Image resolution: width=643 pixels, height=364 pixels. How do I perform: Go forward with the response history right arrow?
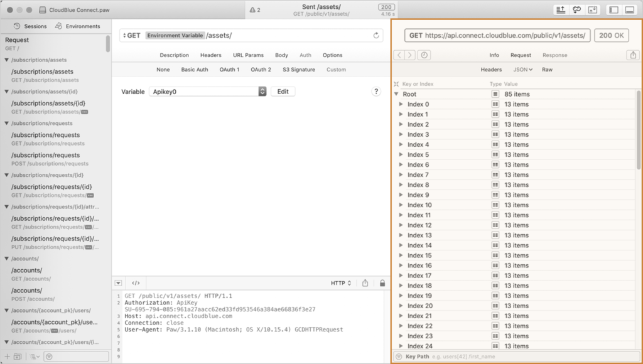[x=409, y=55]
